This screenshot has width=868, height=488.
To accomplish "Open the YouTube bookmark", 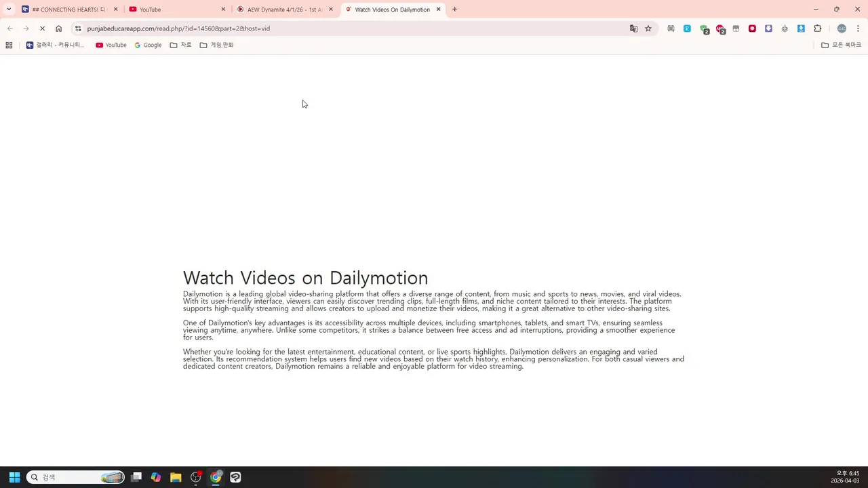I will point(111,45).
